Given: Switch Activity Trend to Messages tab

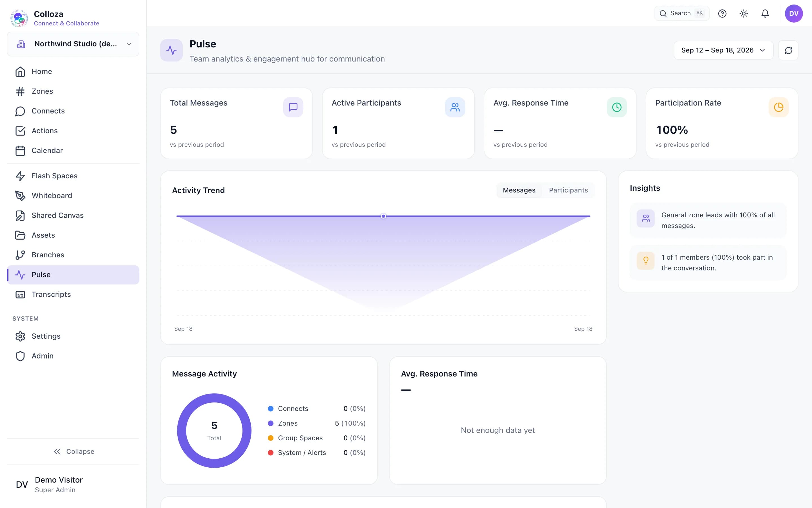Looking at the screenshot, I should [x=519, y=190].
